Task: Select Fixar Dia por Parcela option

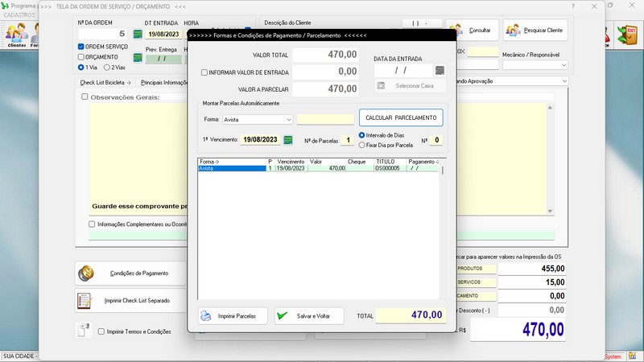Action: (x=361, y=146)
